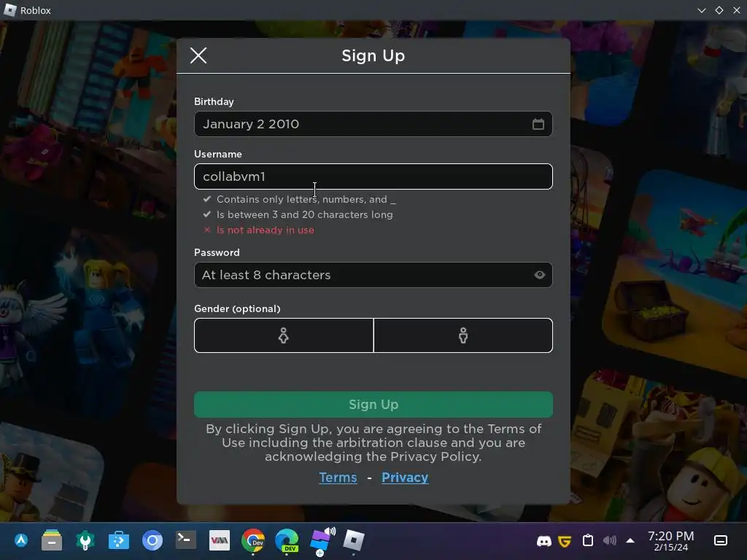Click 'Is between 3 and 20 characters long'
This screenshot has width=747, height=560.
[305, 215]
